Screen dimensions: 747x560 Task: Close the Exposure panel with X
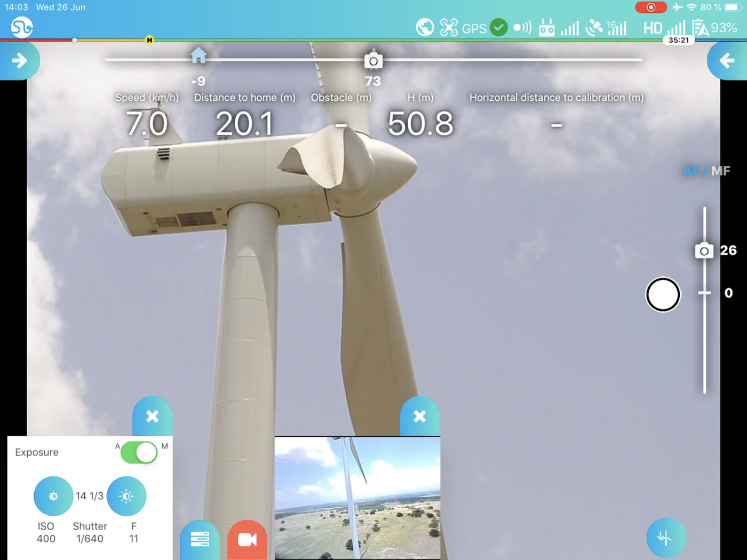coord(153,417)
